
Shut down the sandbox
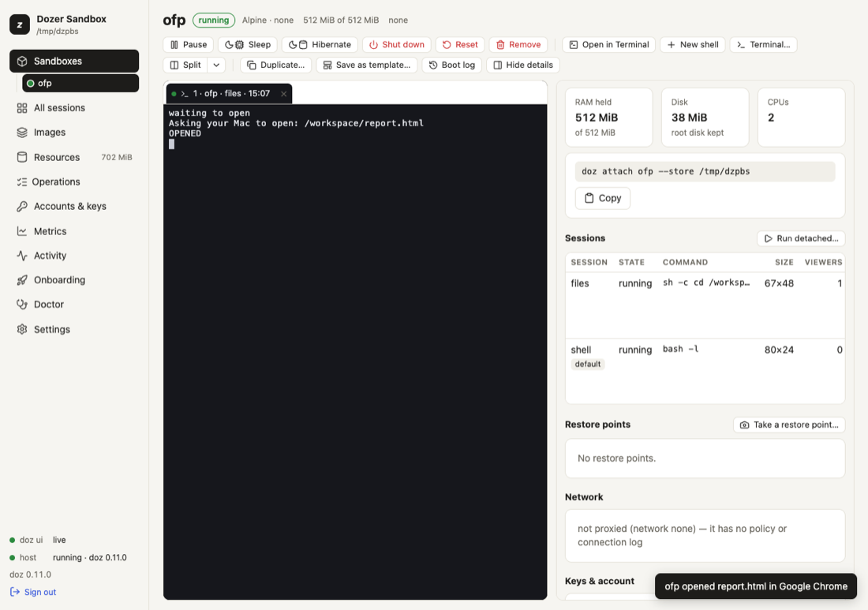396,45
